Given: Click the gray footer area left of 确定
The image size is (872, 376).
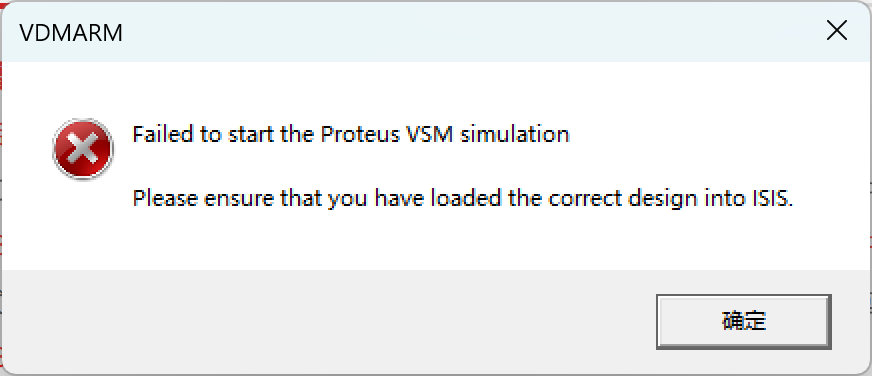Looking at the screenshot, I should (x=328, y=321).
